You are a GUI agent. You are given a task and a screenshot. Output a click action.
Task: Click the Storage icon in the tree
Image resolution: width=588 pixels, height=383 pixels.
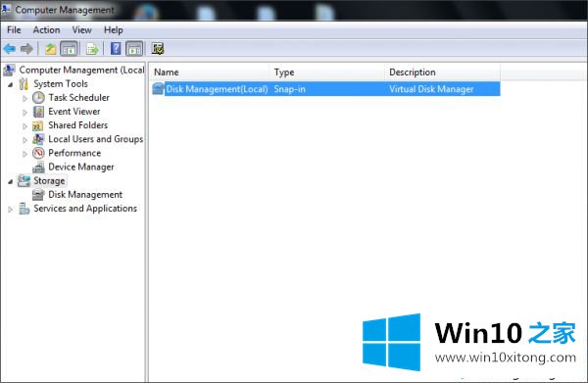(24, 180)
